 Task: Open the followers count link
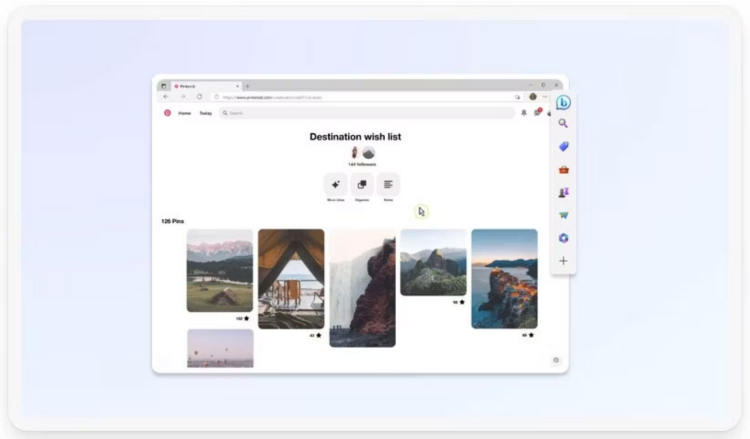[x=362, y=165]
